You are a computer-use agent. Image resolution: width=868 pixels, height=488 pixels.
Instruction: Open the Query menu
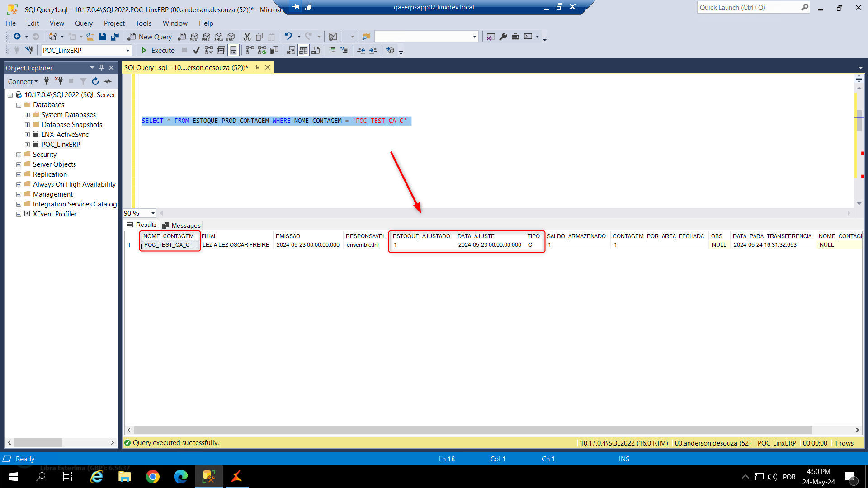click(83, 23)
